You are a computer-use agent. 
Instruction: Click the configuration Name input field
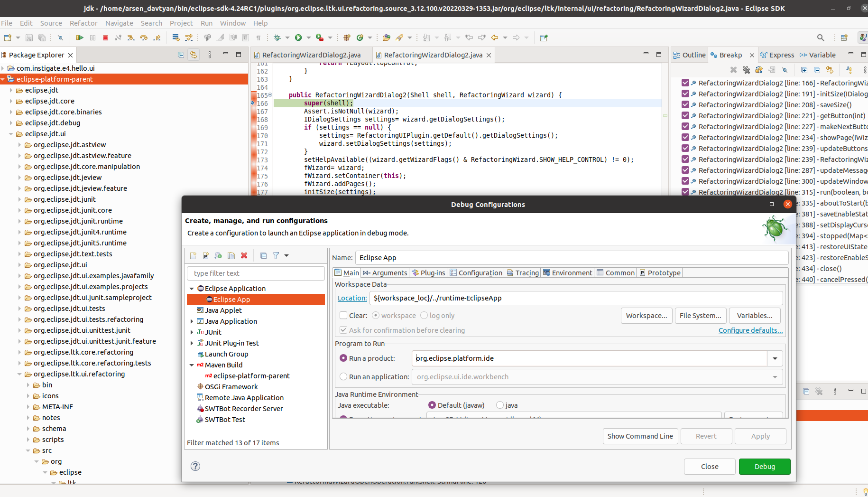point(572,258)
